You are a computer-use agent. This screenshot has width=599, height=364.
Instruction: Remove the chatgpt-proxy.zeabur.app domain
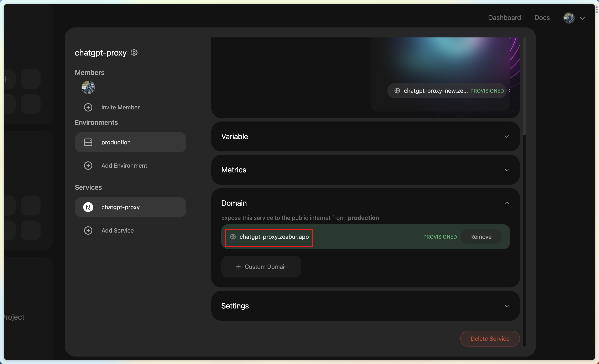(481, 237)
